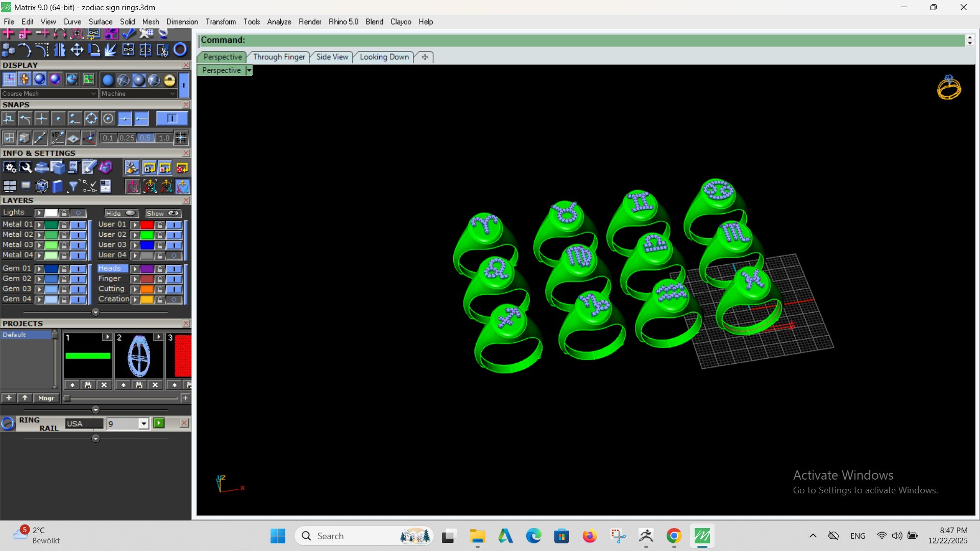Viewport: 980px width, 551px height.
Task: Open the notepad with pencil icon
Action: coord(89,167)
